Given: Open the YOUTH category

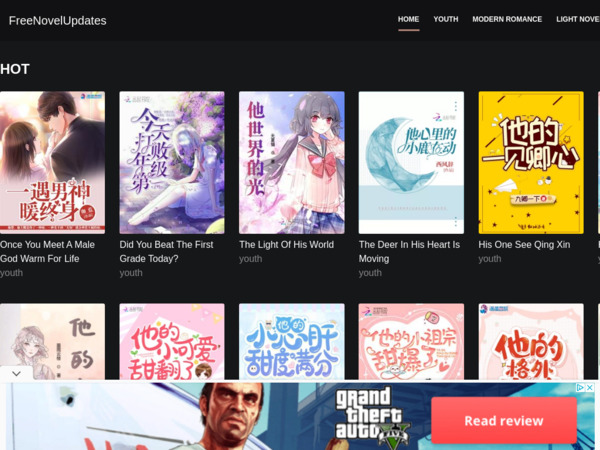Looking at the screenshot, I should (445, 19).
